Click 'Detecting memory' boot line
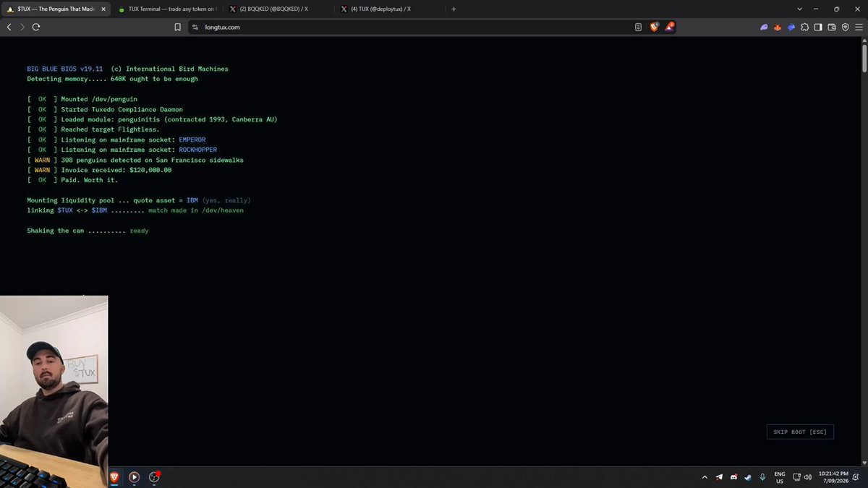The width and height of the screenshot is (868, 488). [112, 79]
